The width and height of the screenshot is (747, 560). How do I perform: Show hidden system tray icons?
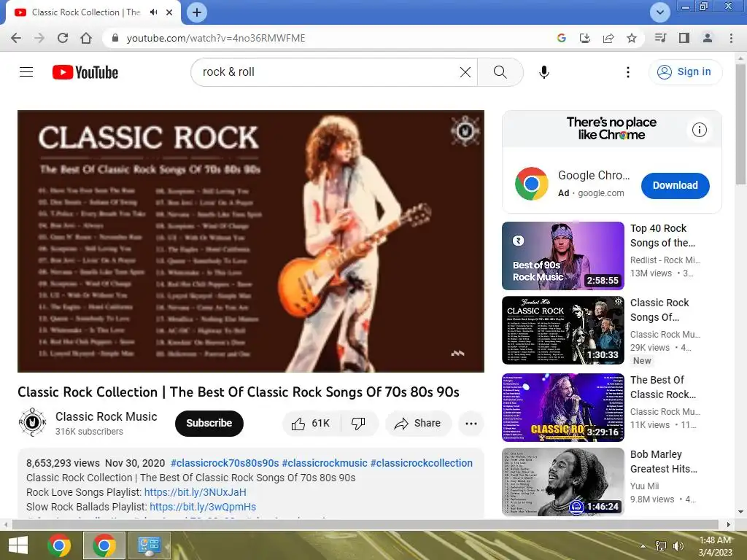click(643, 546)
